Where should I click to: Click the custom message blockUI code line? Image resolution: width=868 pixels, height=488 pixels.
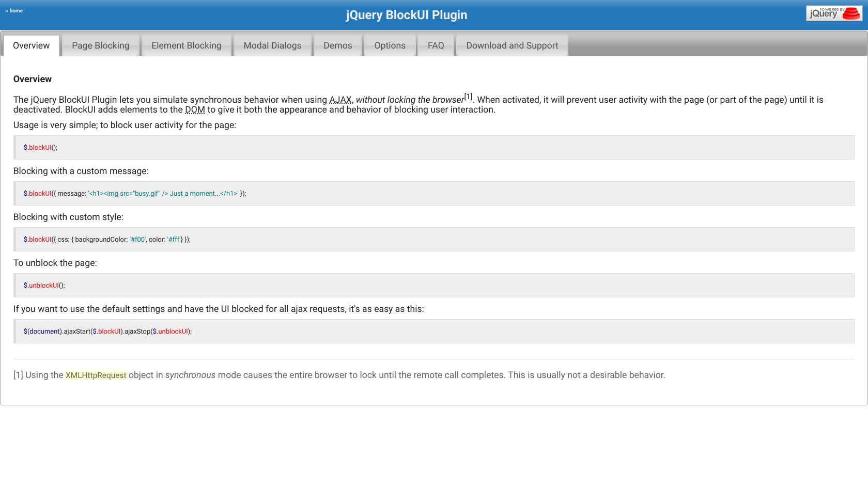pyautogui.click(x=434, y=193)
